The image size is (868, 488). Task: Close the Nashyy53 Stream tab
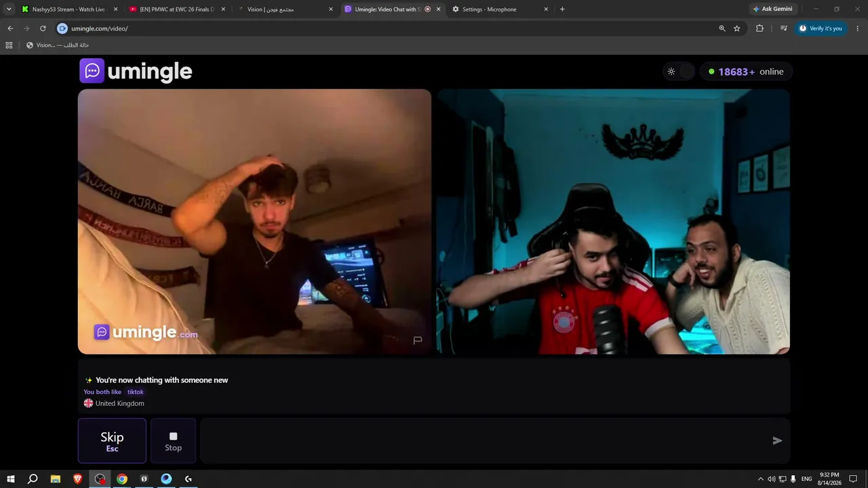coord(115,9)
